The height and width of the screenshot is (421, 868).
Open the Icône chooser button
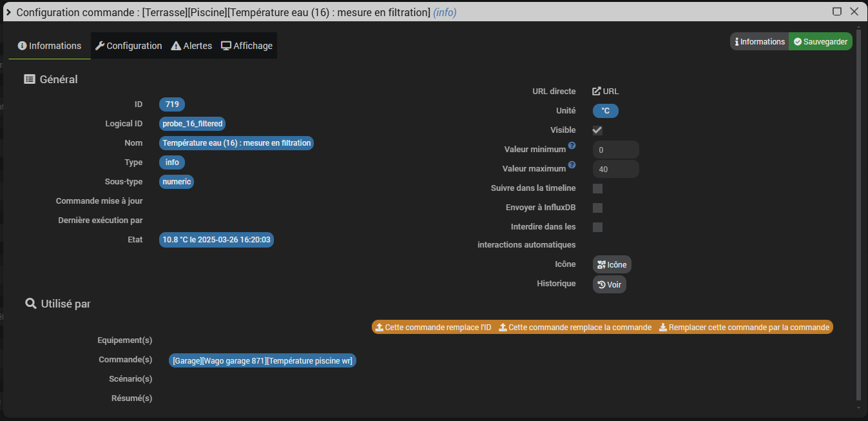(x=612, y=264)
